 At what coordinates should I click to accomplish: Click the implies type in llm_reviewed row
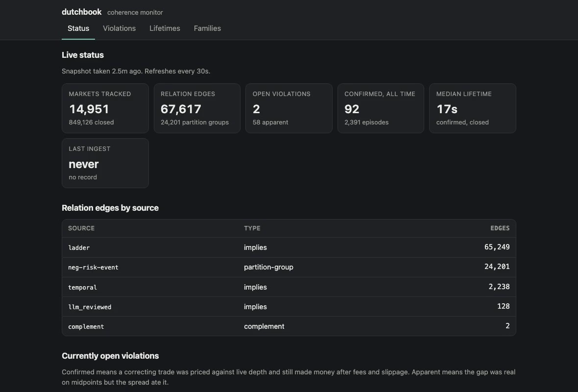[255, 306]
